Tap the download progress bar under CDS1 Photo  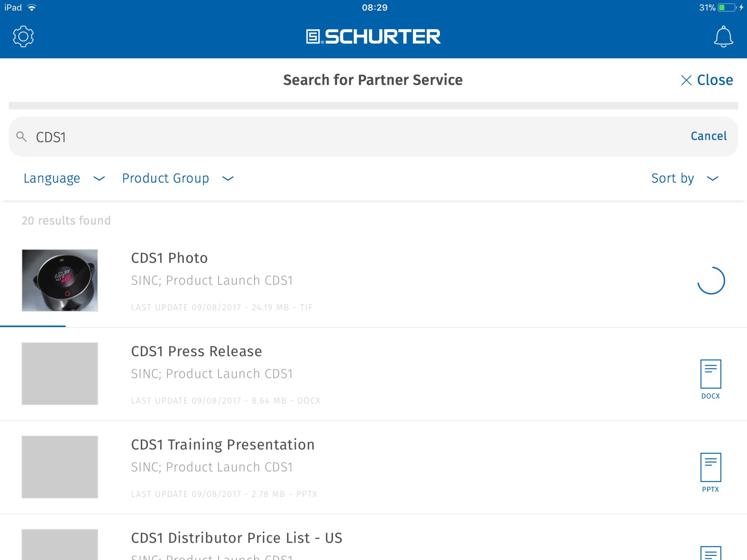coord(33,326)
